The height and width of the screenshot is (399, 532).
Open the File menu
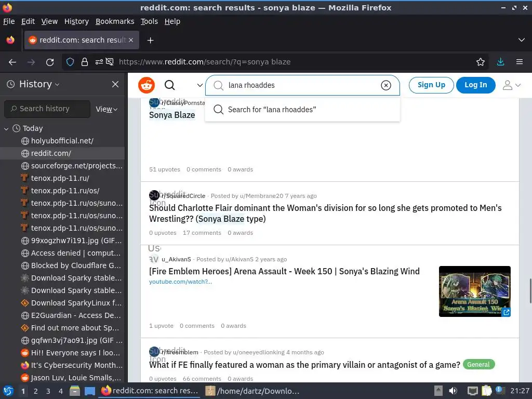[x=9, y=21]
